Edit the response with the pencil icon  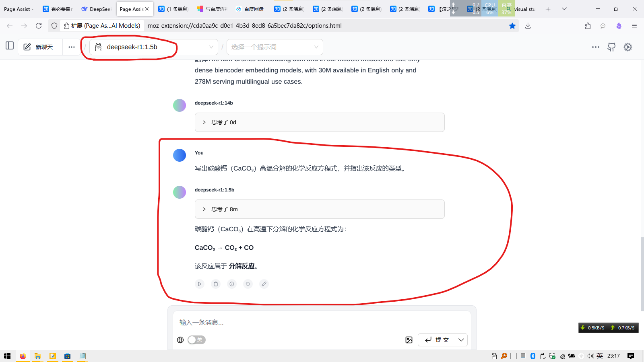[x=264, y=284]
